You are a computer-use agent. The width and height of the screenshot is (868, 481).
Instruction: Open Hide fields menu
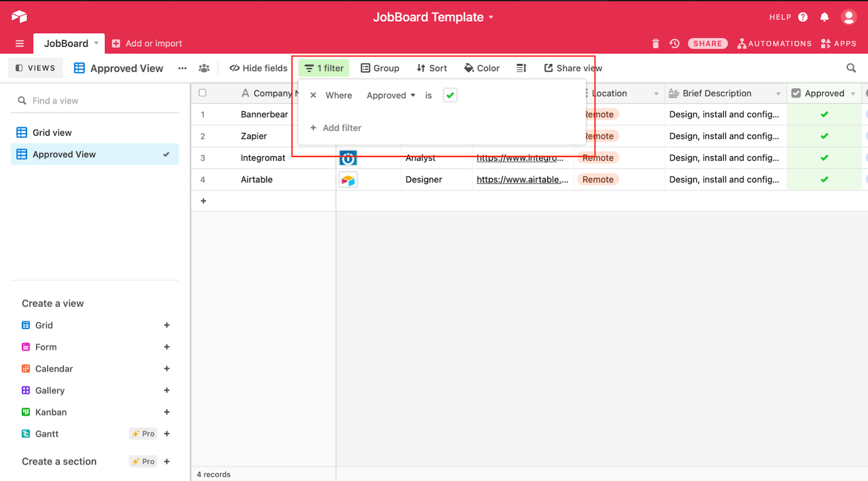(258, 68)
